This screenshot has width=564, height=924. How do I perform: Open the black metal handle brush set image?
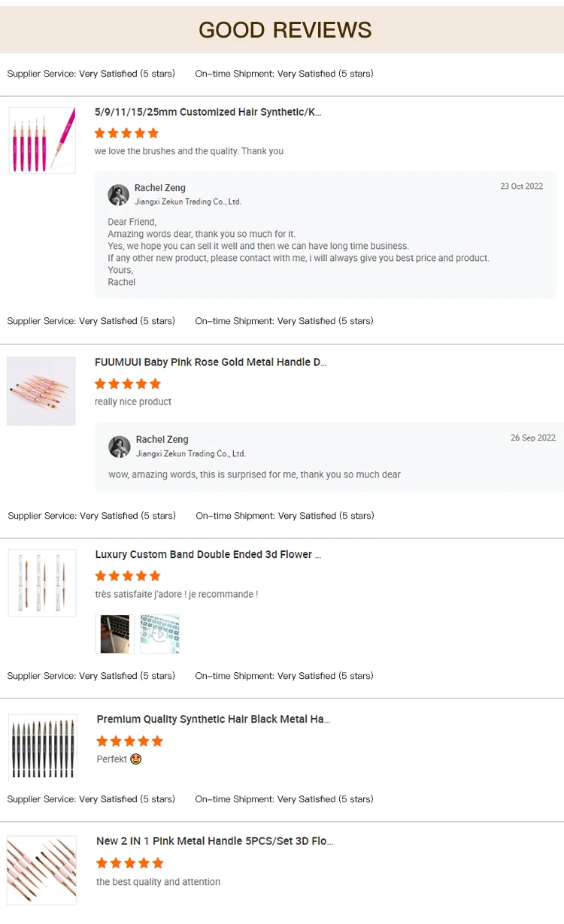[x=43, y=747]
